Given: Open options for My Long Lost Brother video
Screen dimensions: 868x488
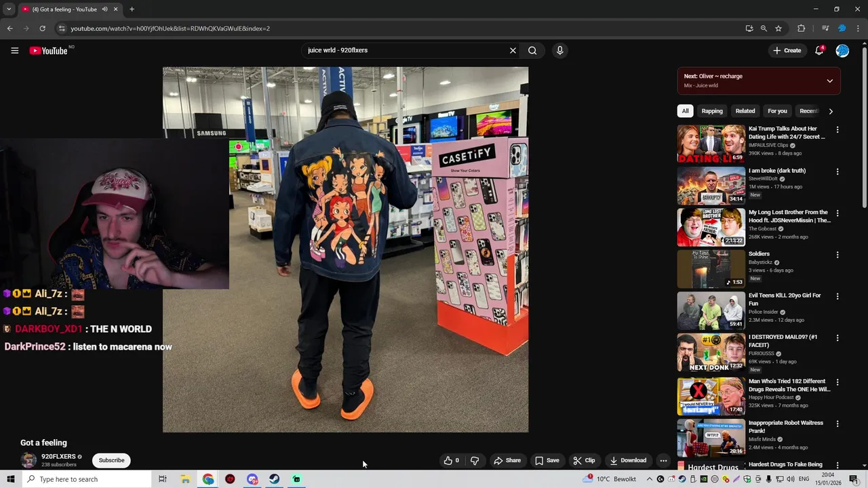Looking at the screenshot, I should (837, 213).
